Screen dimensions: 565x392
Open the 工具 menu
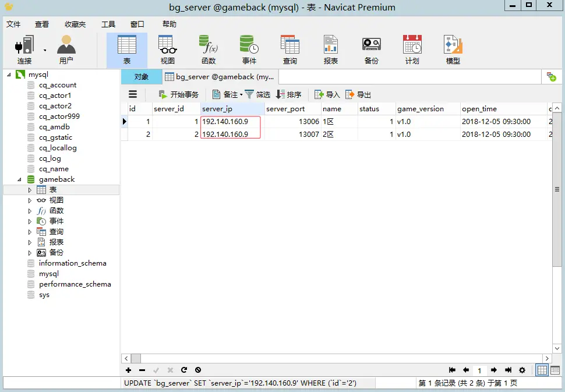(x=108, y=24)
